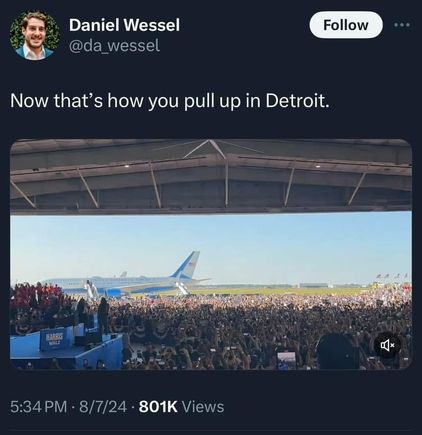Click the hangar roof peak in video
422x435 pixels.
209,147
